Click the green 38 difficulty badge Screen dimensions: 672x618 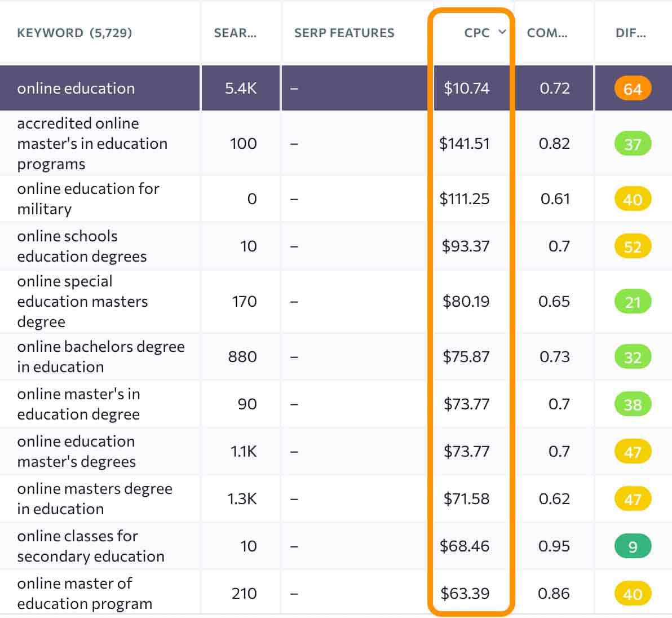tap(633, 404)
